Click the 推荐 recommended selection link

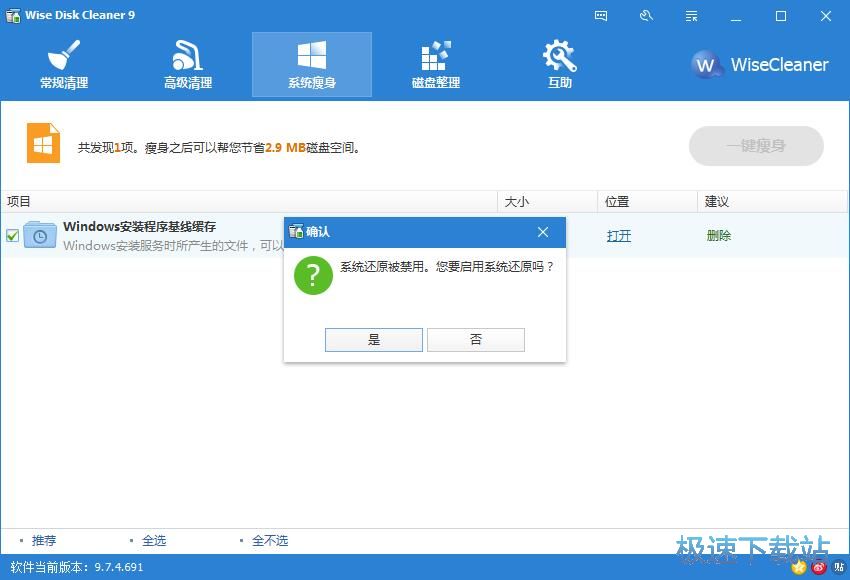coord(44,540)
